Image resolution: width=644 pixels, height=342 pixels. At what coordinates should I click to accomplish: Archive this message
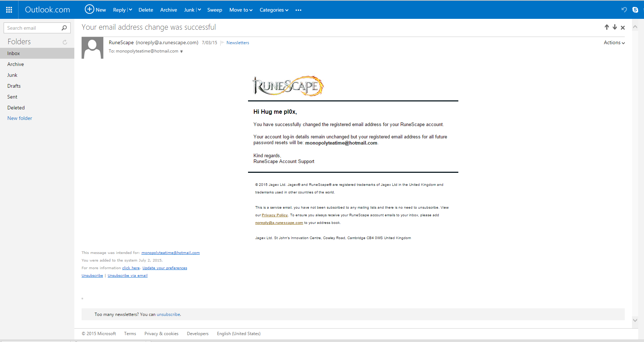pos(169,10)
